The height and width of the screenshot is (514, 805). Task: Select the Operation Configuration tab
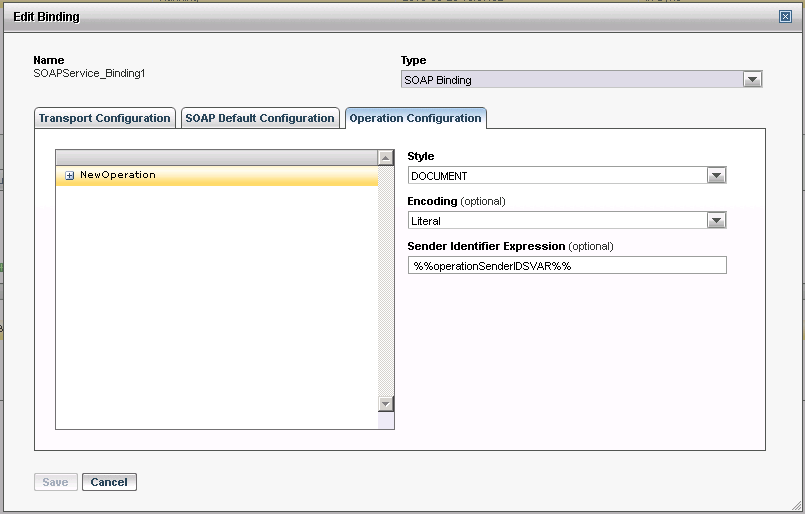point(415,118)
